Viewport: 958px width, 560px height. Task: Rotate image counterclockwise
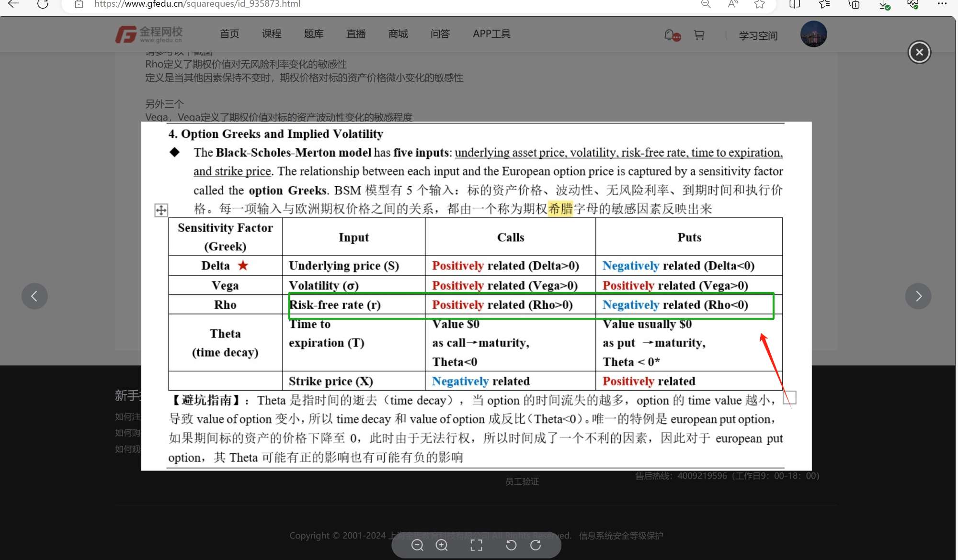click(511, 545)
